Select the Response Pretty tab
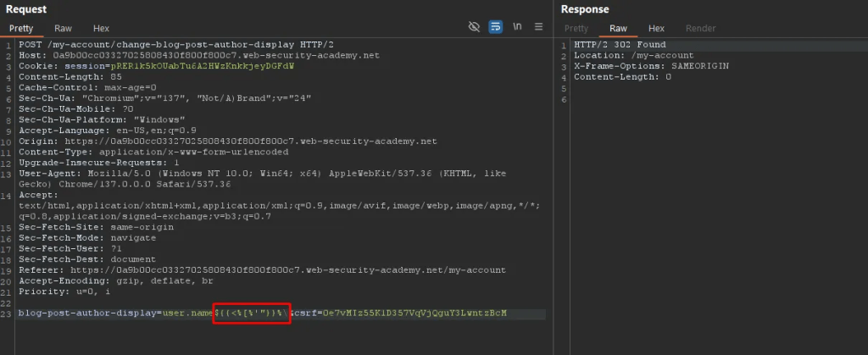Viewport: 868px width, 355px height. [576, 28]
